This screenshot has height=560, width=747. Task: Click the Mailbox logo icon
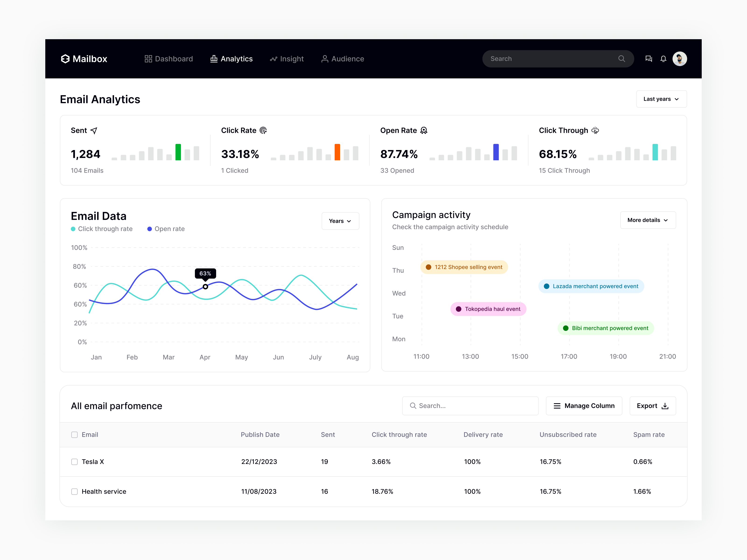coord(65,59)
